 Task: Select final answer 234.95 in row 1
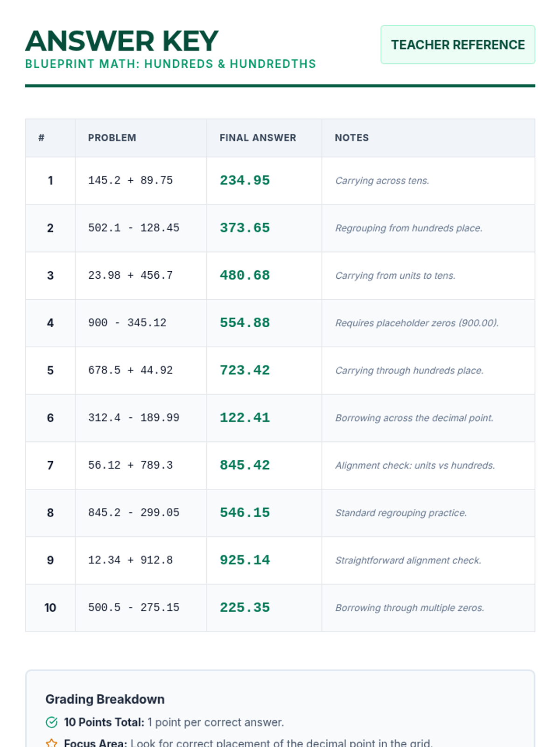click(245, 180)
